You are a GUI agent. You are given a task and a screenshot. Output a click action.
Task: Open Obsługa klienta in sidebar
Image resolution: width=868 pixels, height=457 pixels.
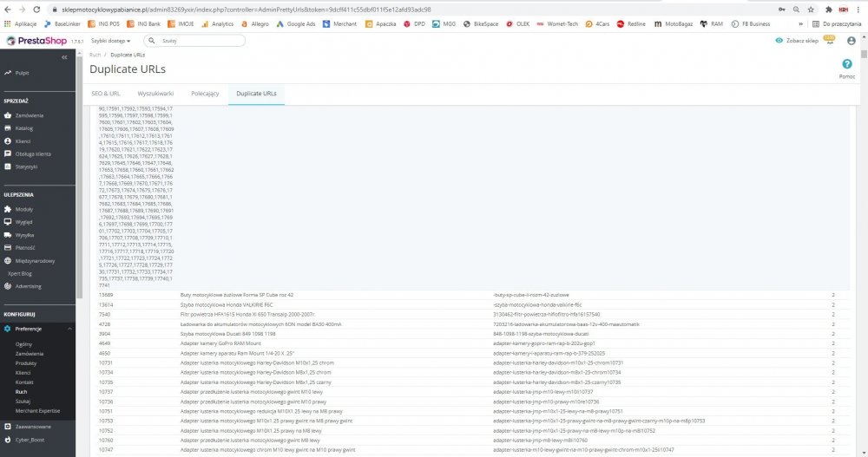(33, 153)
